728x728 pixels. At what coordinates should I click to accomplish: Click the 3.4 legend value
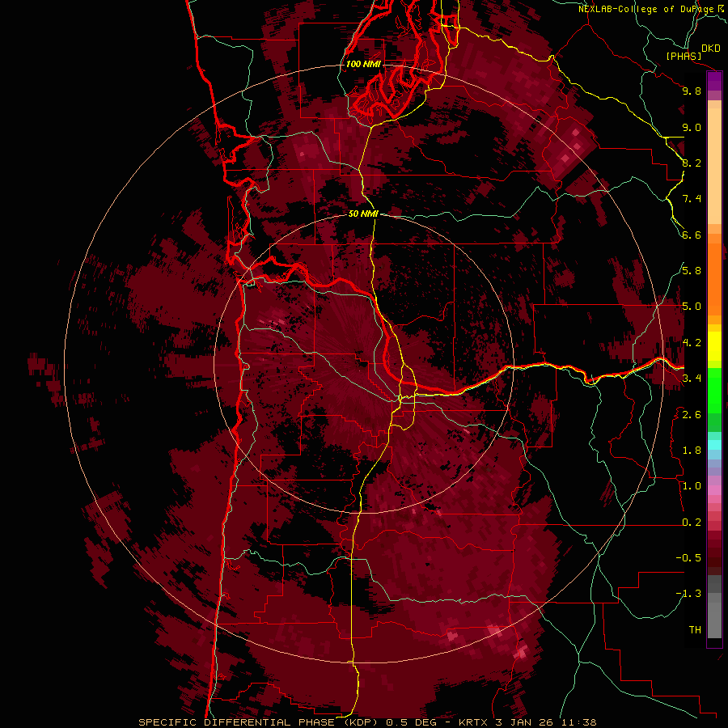[x=692, y=379]
